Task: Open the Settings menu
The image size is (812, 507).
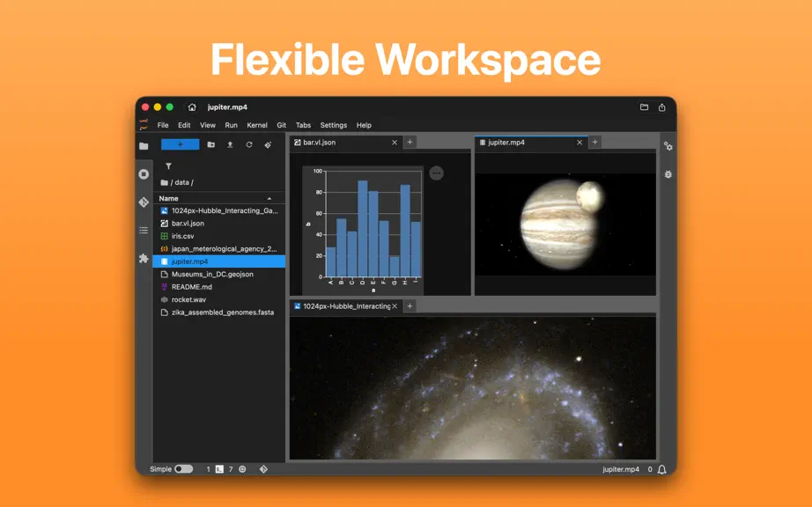Action: click(334, 125)
